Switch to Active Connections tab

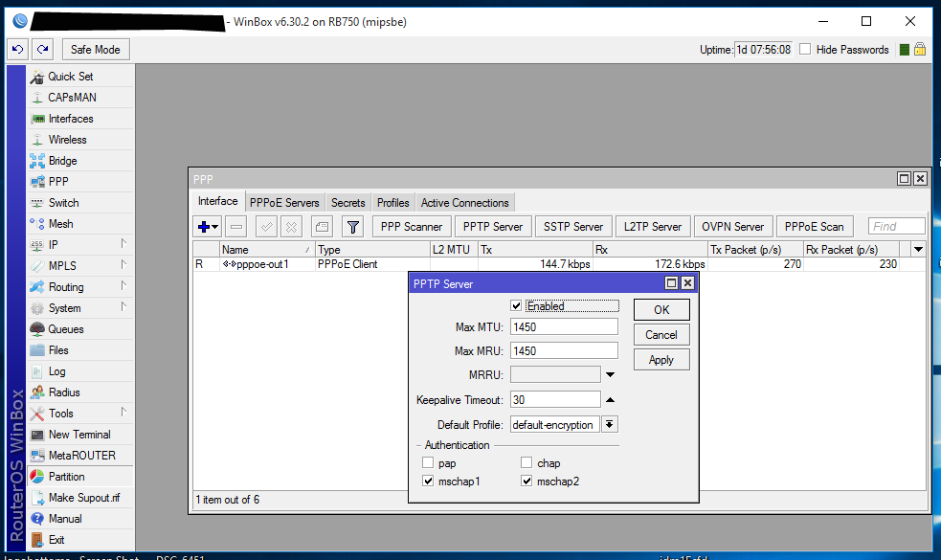click(x=465, y=203)
